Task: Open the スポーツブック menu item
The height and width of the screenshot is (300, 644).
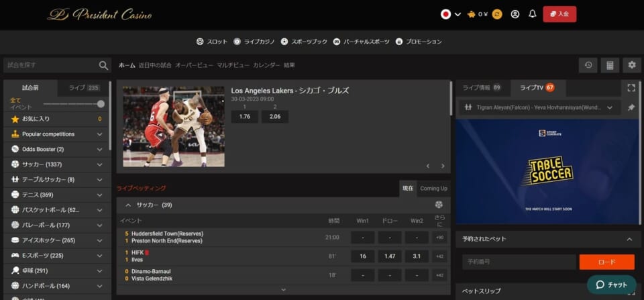Action: [x=305, y=42]
